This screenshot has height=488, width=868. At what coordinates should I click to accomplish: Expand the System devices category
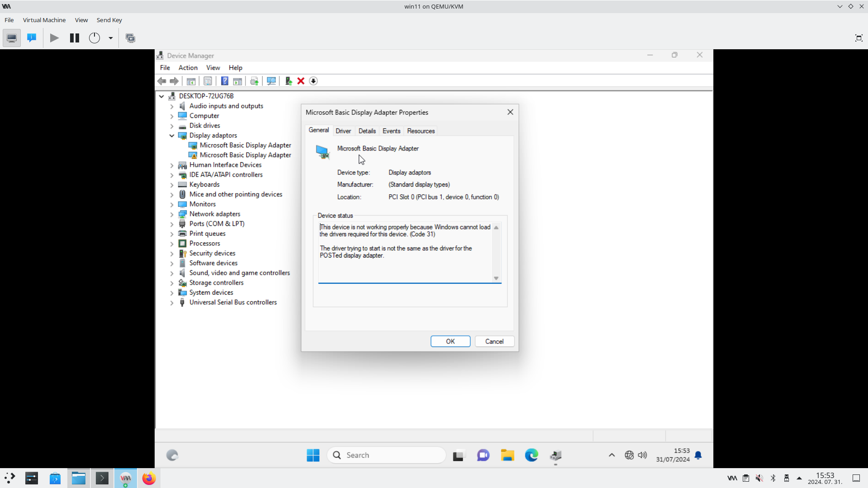[172, 293]
